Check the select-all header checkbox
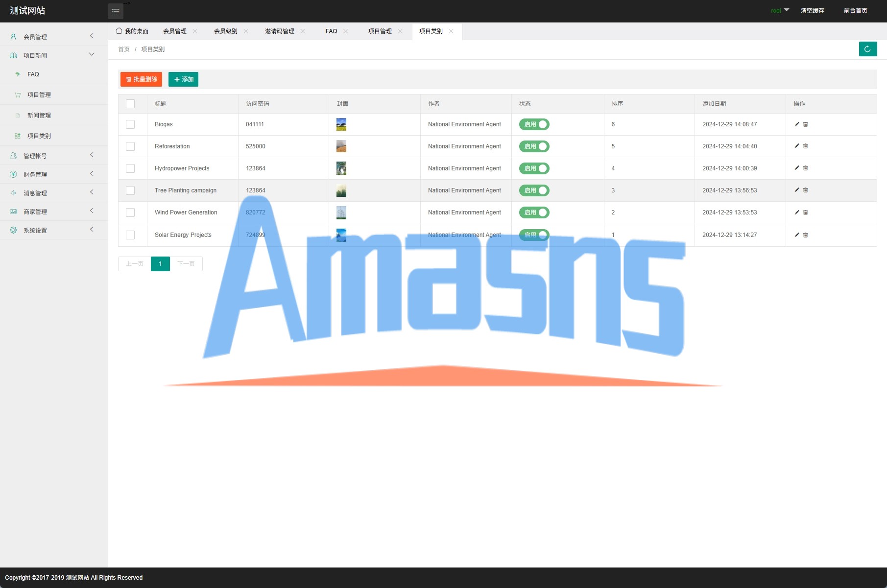The height and width of the screenshot is (588, 887). pos(130,104)
